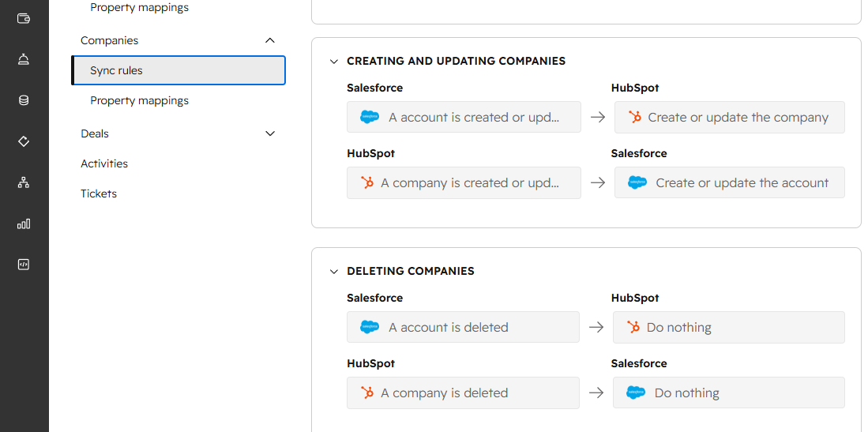Open Property mappings under Companies
Image resolution: width=868 pixels, height=432 pixels.
click(140, 100)
